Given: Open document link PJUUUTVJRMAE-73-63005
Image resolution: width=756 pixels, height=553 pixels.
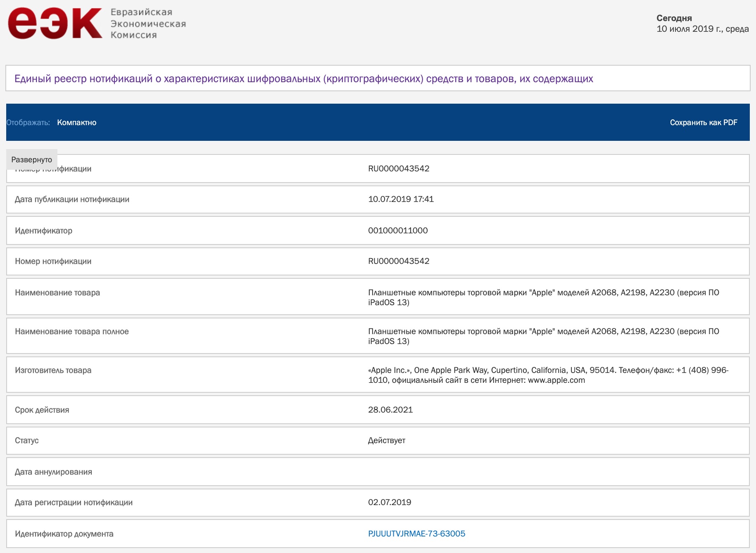Looking at the screenshot, I should [x=416, y=534].
